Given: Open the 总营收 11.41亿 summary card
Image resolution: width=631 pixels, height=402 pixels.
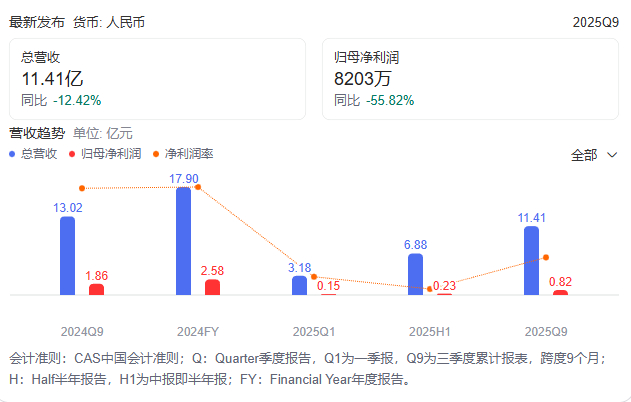Looking at the screenshot, I should (x=157, y=79).
